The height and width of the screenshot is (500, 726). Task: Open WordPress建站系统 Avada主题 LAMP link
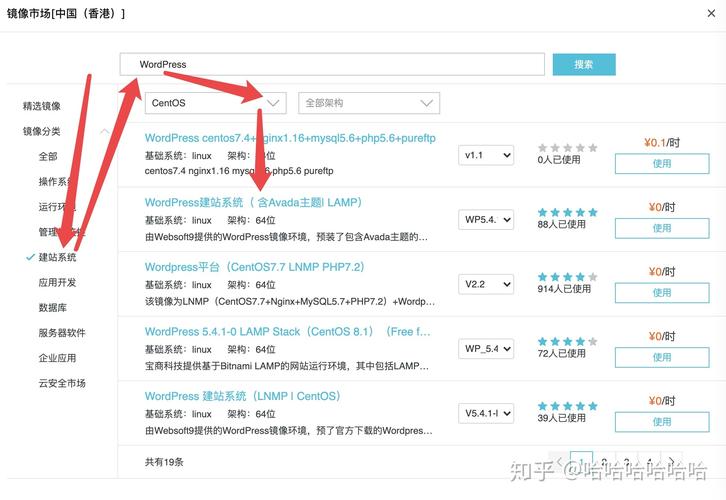point(253,202)
